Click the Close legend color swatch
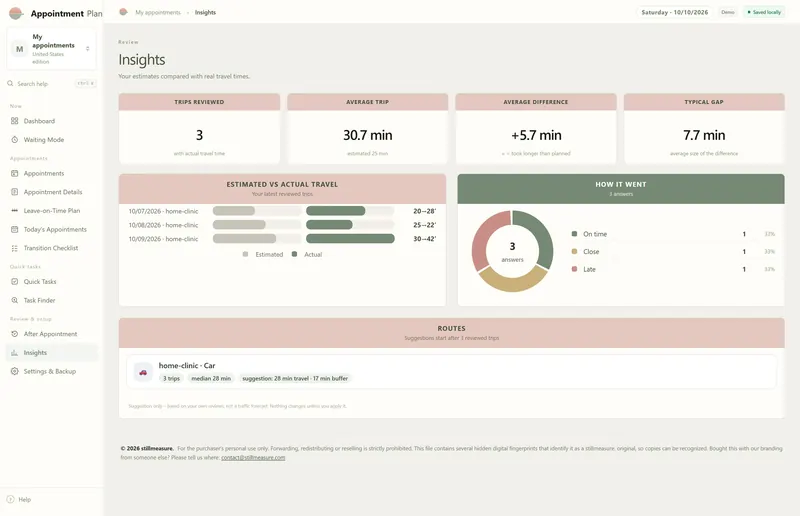Viewport: 800px width, 516px height. (x=574, y=251)
